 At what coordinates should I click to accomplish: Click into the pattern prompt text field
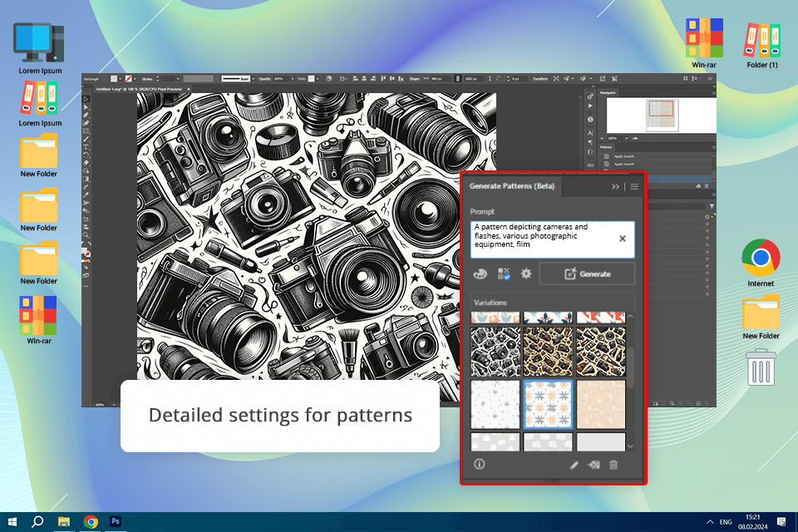[x=552, y=239]
